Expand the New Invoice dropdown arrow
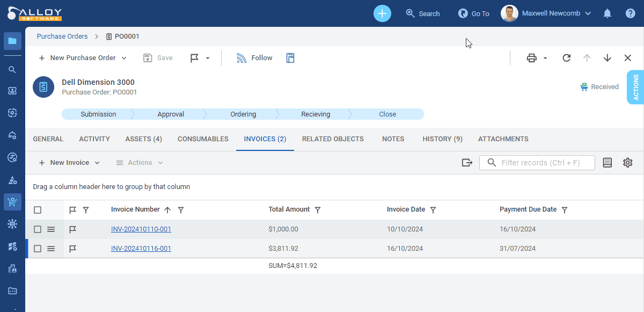 (x=97, y=163)
